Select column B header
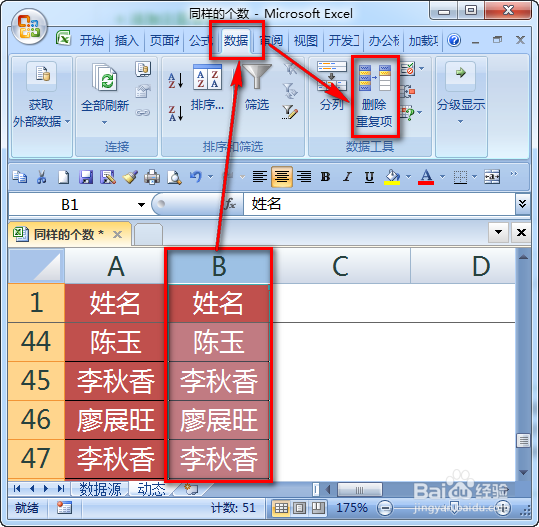Image resolution: width=539 pixels, height=527 pixels. tap(219, 266)
